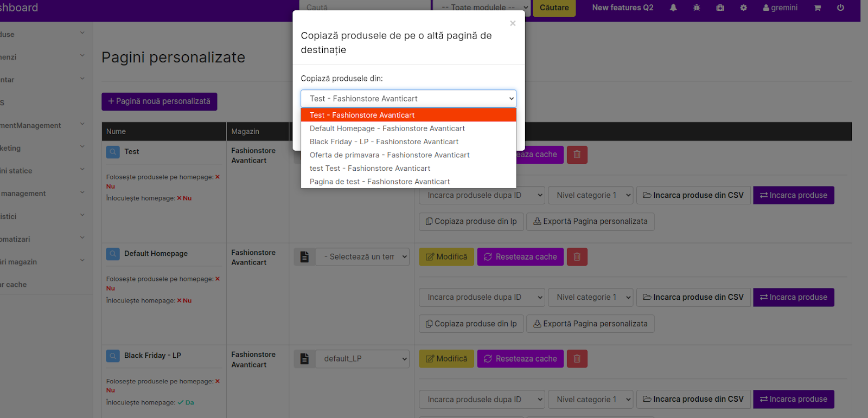Open settings gear icon in top bar

(x=743, y=8)
